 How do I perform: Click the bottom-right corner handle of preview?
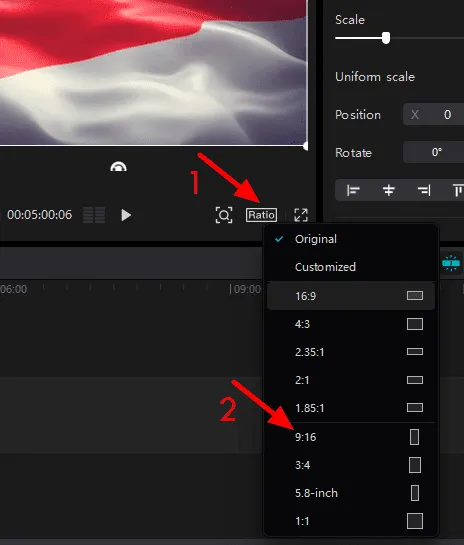(306, 146)
